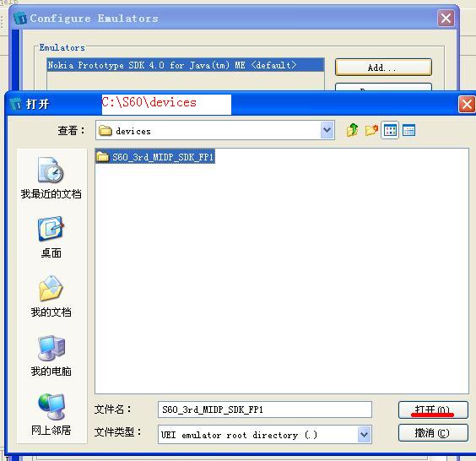
Task: Go up one folder level
Action: (353, 130)
